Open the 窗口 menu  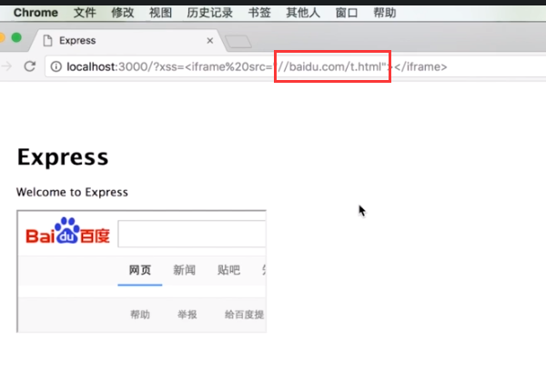(347, 13)
